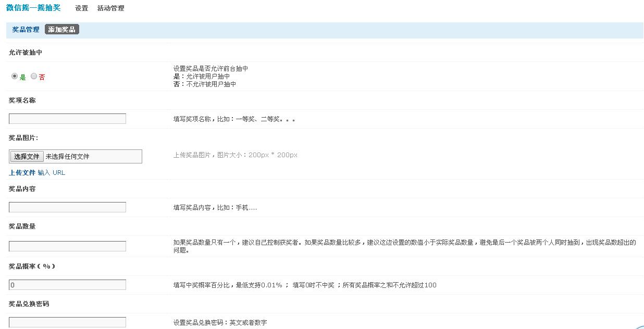Click the 奖品数量 input field

67,246
